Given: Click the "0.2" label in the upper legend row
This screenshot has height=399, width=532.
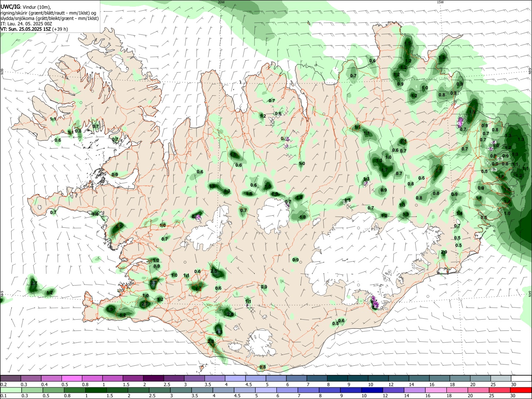Looking at the screenshot, I should [x=3, y=384].
